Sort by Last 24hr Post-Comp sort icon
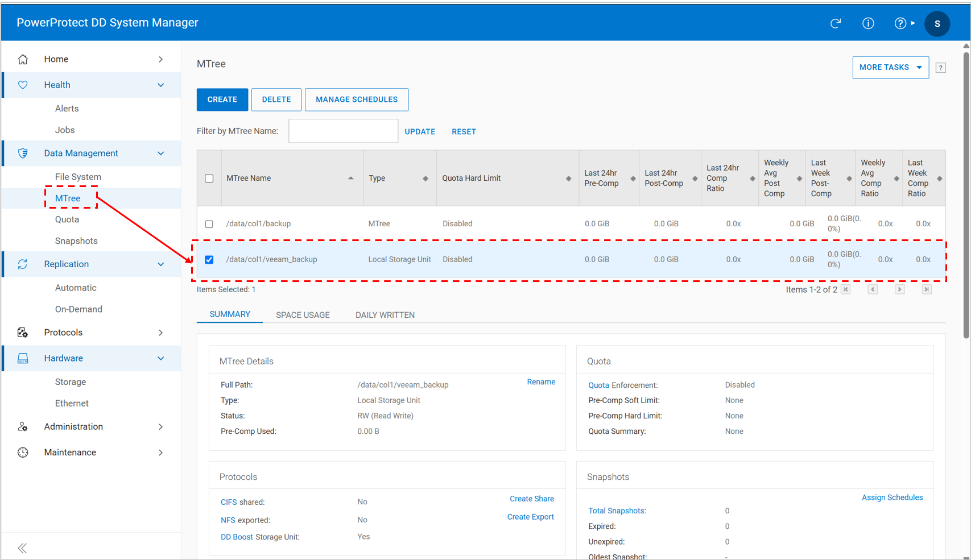 pyautogui.click(x=695, y=179)
